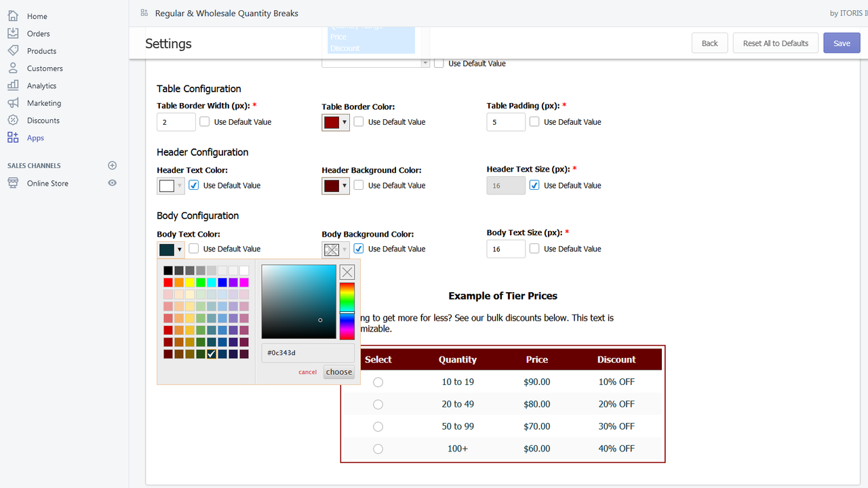Close the Body Text Color picker dropdown
The width and height of the screenshot is (868, 488).
[171, 249]
